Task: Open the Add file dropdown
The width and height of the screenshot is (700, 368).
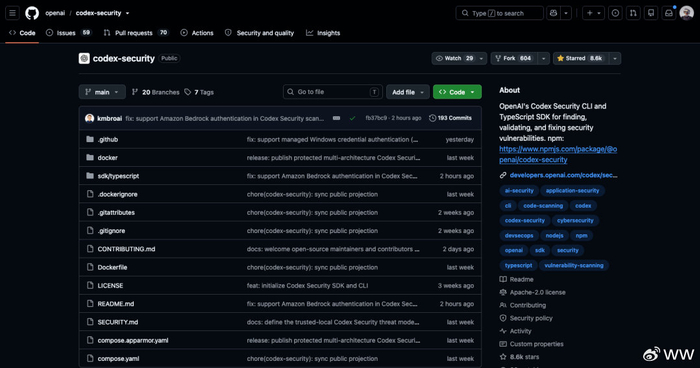Action: click(x=408, y=92)
